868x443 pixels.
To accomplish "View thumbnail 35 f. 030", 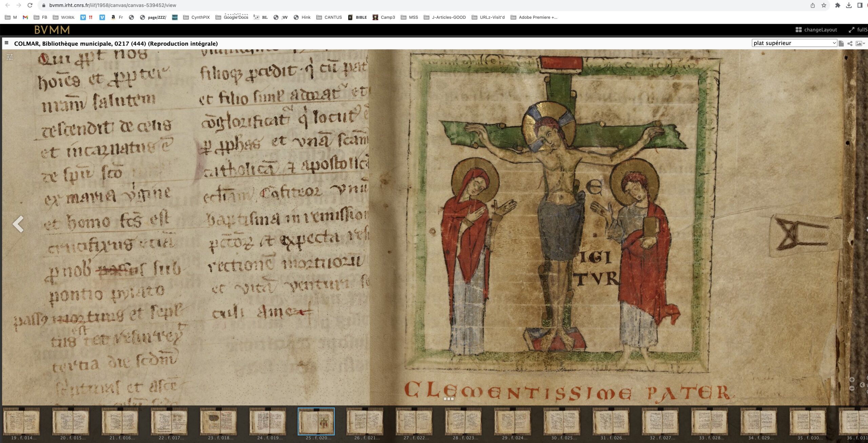I will click(808, 421).
